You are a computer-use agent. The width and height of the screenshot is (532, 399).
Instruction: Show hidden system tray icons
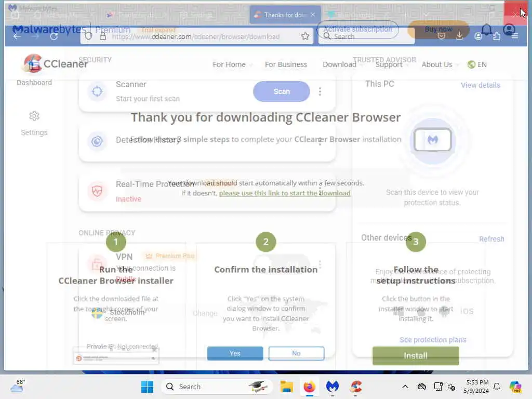(x=405, y=387)
